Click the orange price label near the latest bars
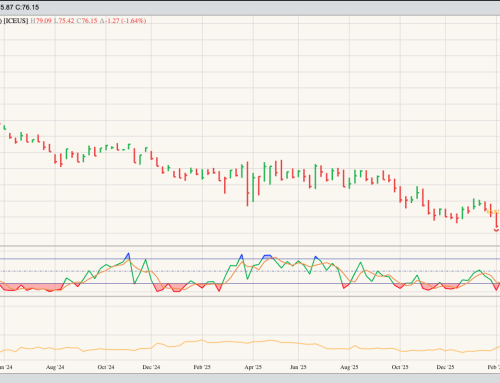500x383 pixels. tap(493, 212)
